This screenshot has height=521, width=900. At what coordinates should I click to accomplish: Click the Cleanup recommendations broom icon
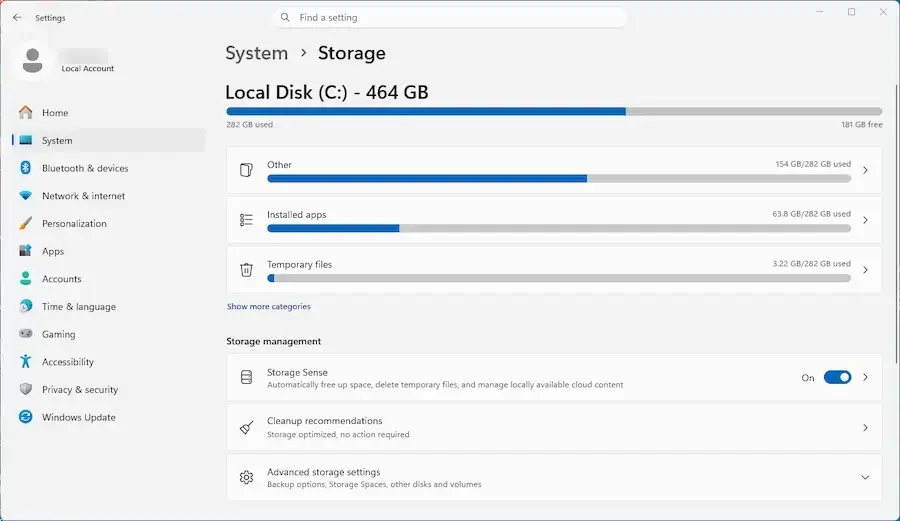coord(246,427)
